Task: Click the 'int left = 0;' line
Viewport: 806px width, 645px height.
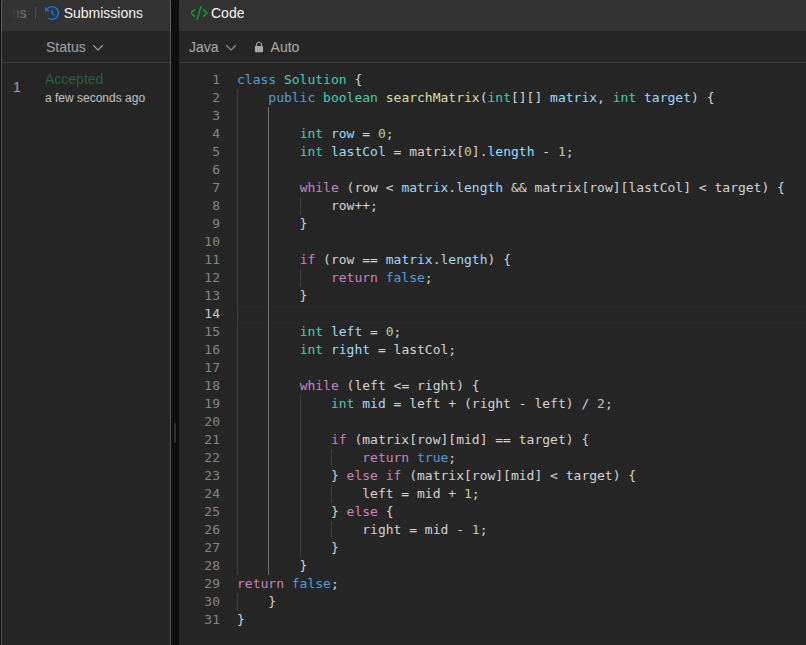Action: point(350,331)
